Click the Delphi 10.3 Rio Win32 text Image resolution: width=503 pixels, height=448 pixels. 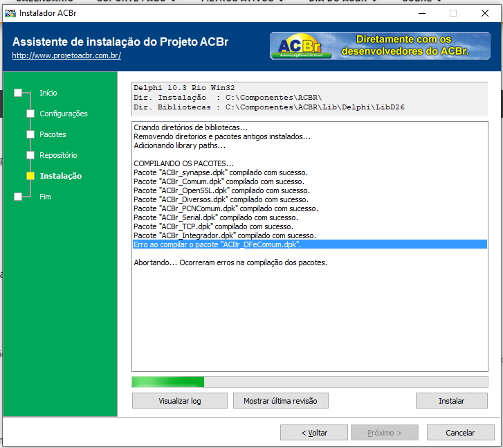coord(184,88)
